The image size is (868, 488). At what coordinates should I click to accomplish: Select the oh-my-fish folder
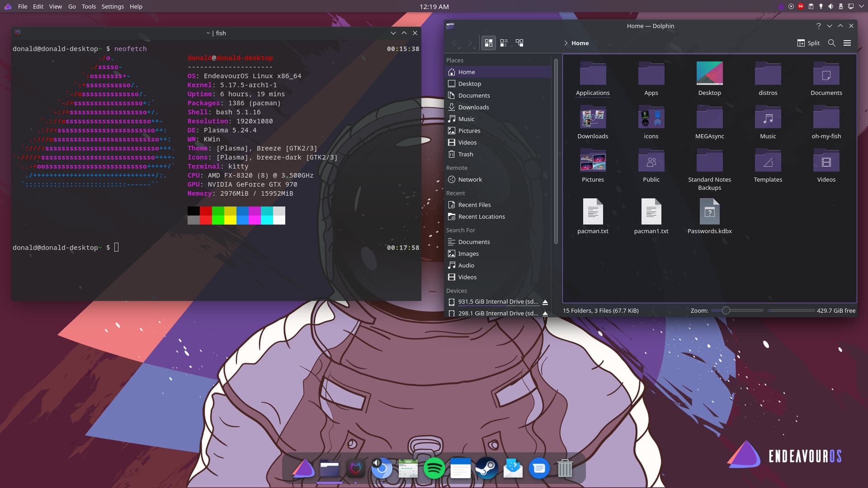(826, 122)
